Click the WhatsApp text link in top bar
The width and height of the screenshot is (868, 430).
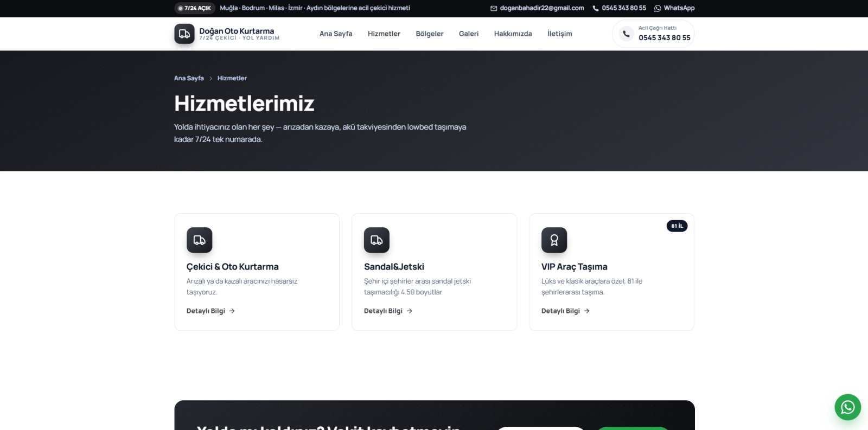674,8
